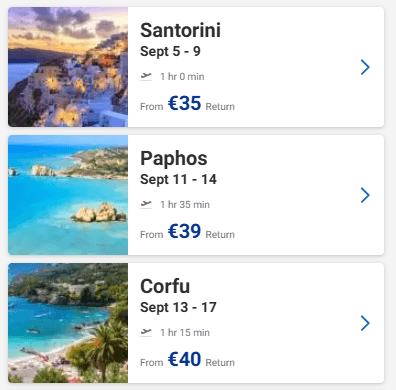Image resolution: width=396 pixels, height=390 pixels.
Task: Select the Corfu beach photo thumbnail
Action: coord(68,323)
